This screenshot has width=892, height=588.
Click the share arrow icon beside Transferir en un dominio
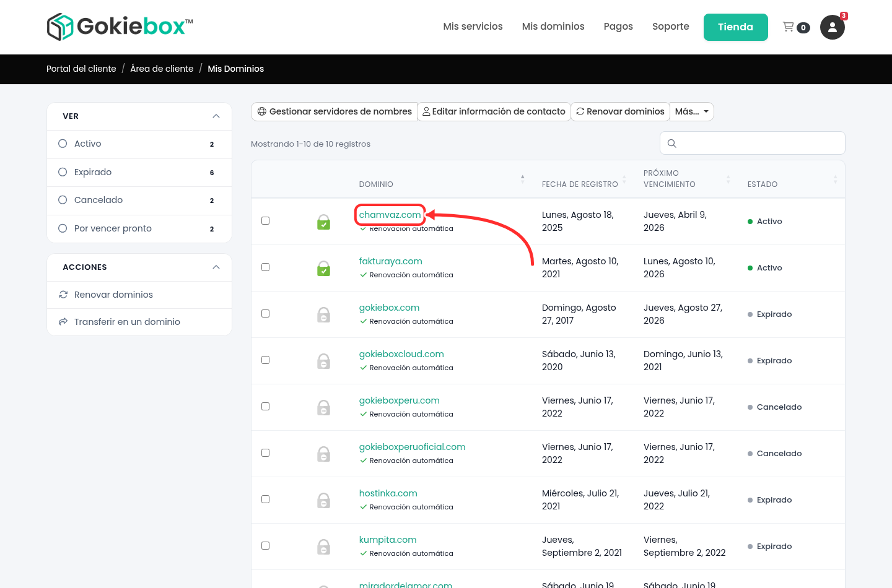[x=63, y=322]
